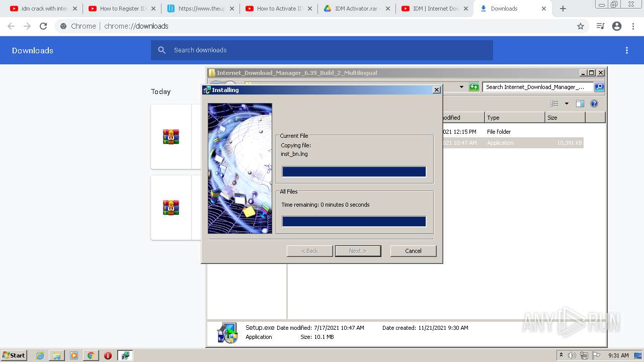Sort by the Size column header
This screenshot has height=362, width=644.
tap(565, 118)
